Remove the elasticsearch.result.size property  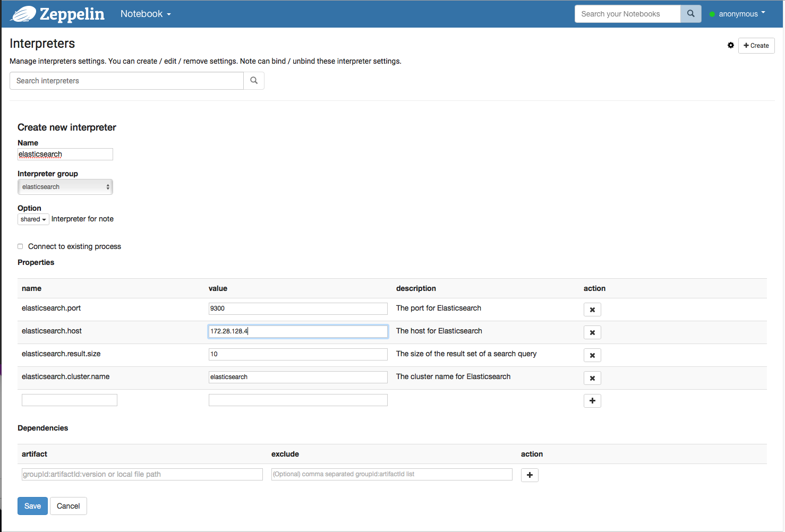[x=592, y=355]
